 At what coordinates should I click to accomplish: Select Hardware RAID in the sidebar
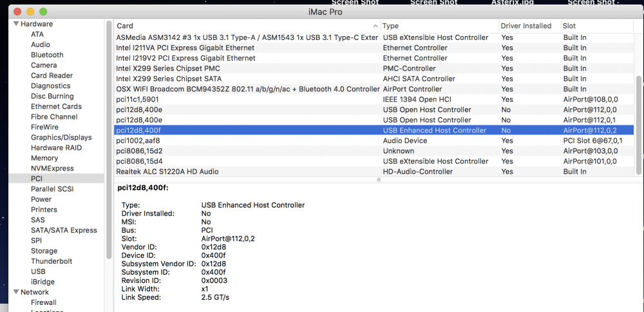tap(56, 148)
